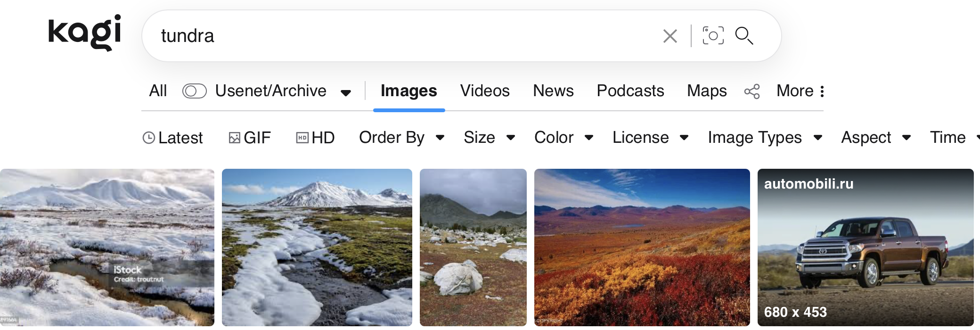Filter results to GIF images
This screenshot has width=980, height=330.
point(250,138)
